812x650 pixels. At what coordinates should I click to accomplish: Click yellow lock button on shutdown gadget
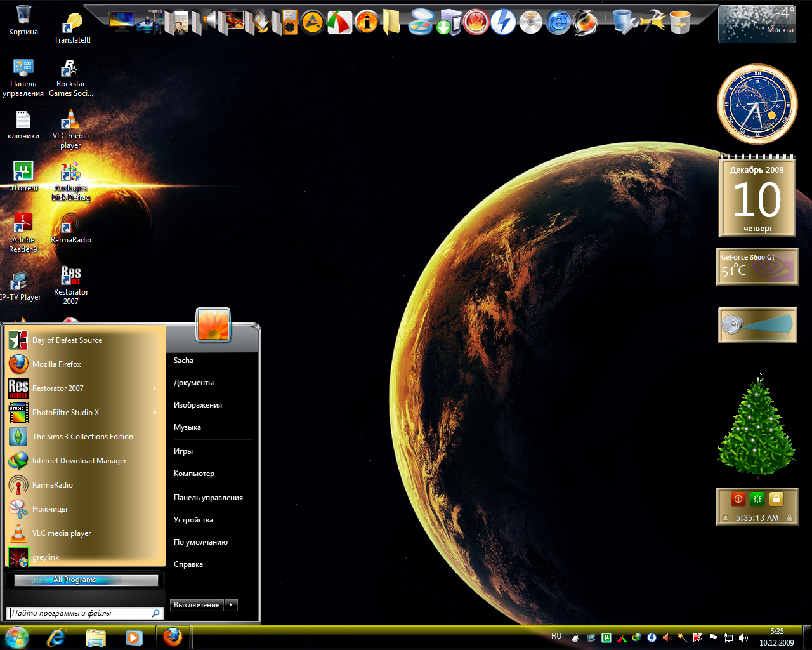(x=776, y=499)
